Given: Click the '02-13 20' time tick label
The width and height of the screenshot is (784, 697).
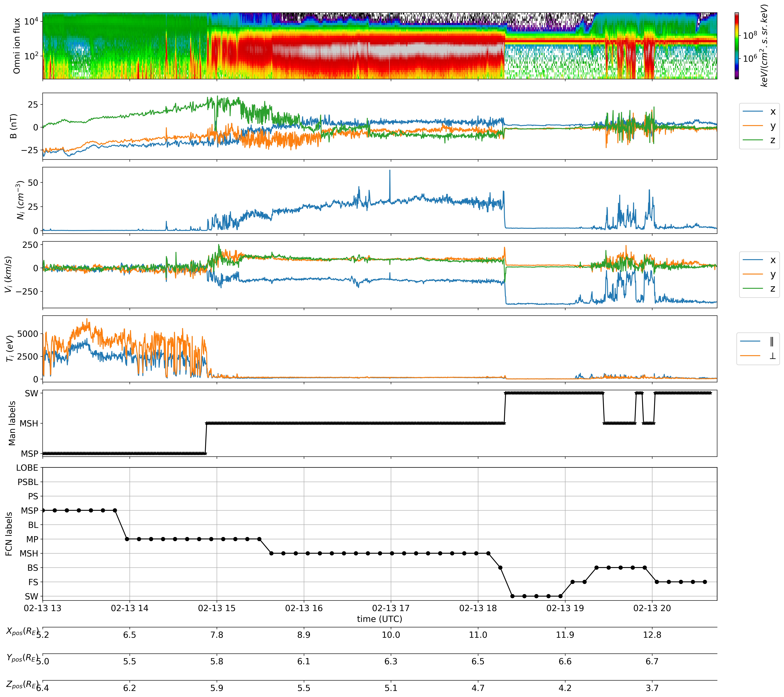Looking at the screenshot, I should [652, 608].
